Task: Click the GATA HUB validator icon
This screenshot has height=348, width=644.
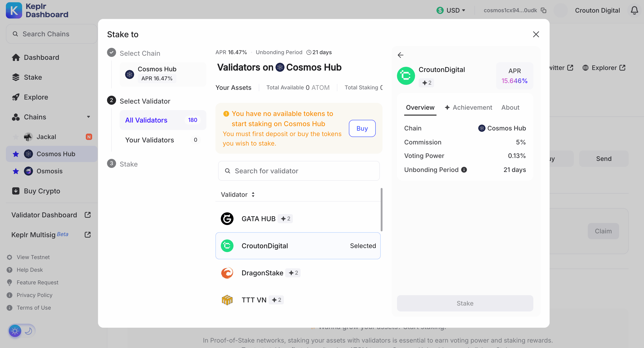Action: pos(227,218)
